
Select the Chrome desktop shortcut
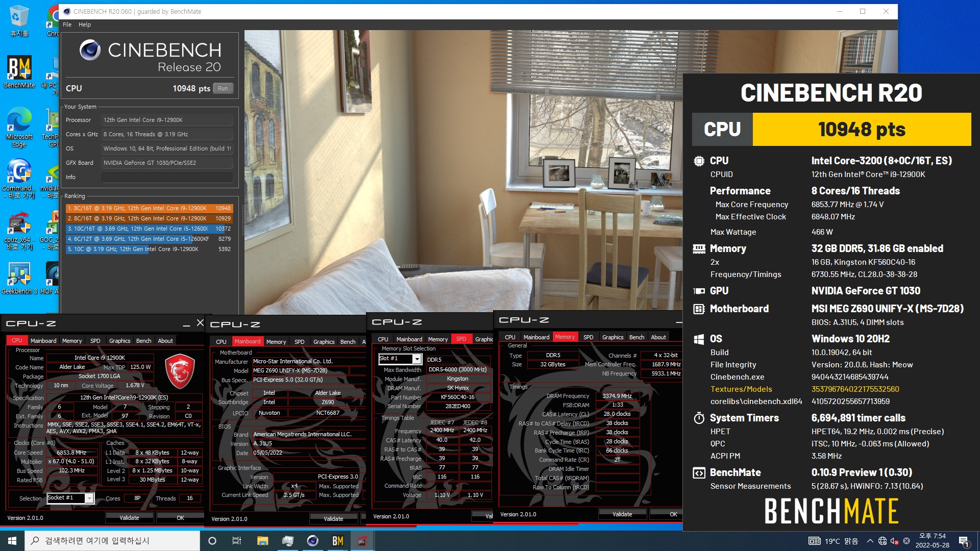click(x=53, y=20)
